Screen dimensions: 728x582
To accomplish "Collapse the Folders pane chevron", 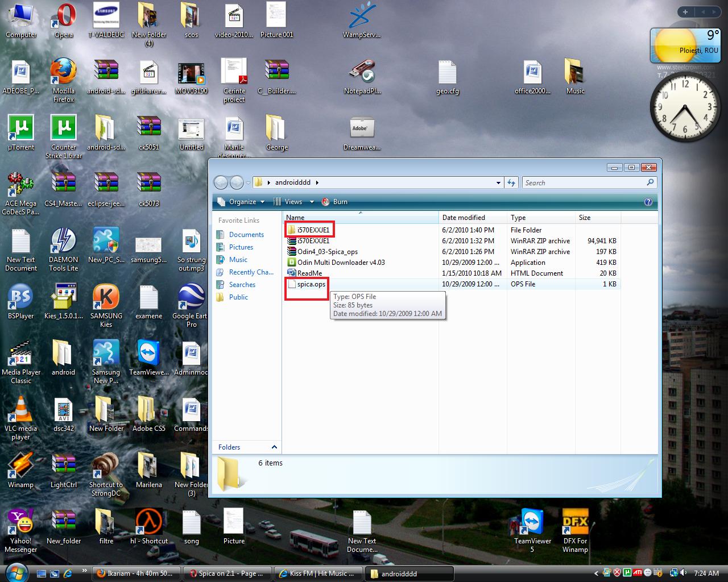I will point(274,447).
